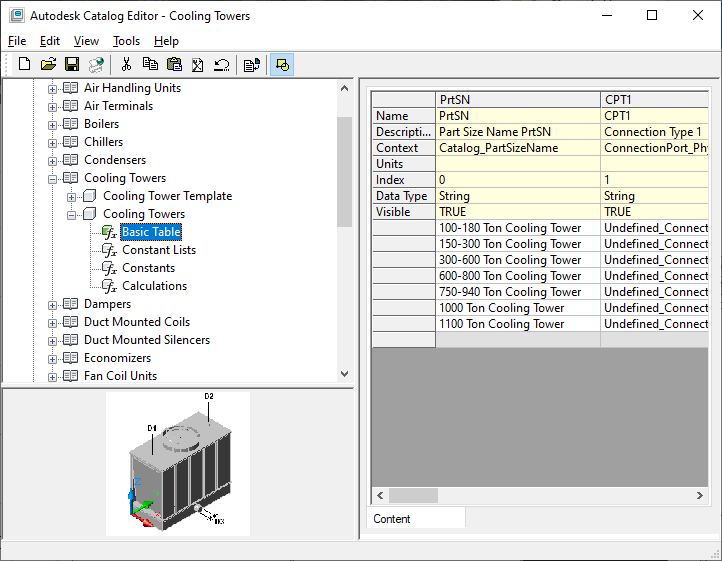The width and height of the screenshot is (722, 561).
Task: Click the Cut scissors icon
Action: 126,64
